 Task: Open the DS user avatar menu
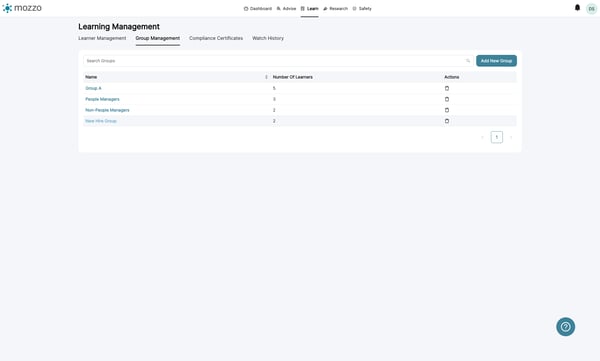[x=592, y=8]
